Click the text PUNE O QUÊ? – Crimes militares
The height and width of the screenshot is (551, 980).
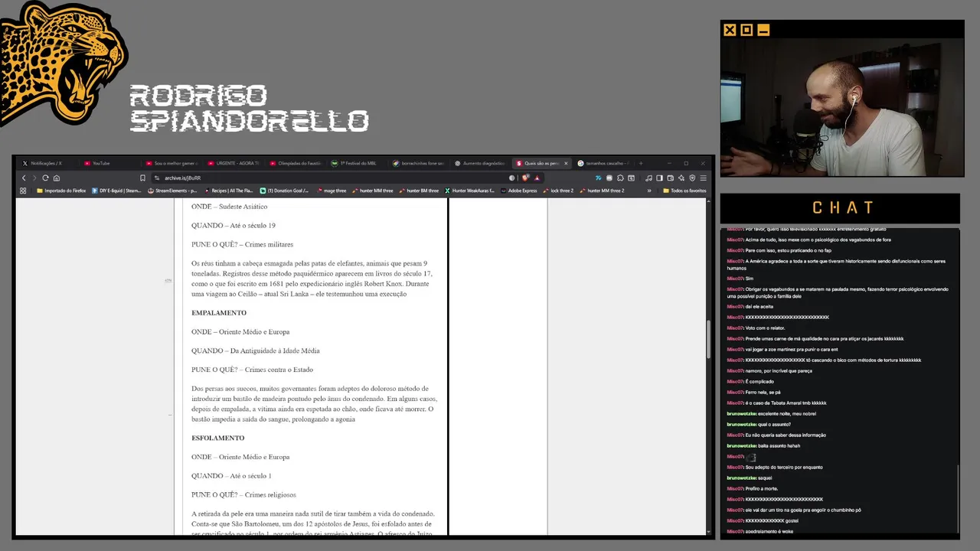coord(243,244)
